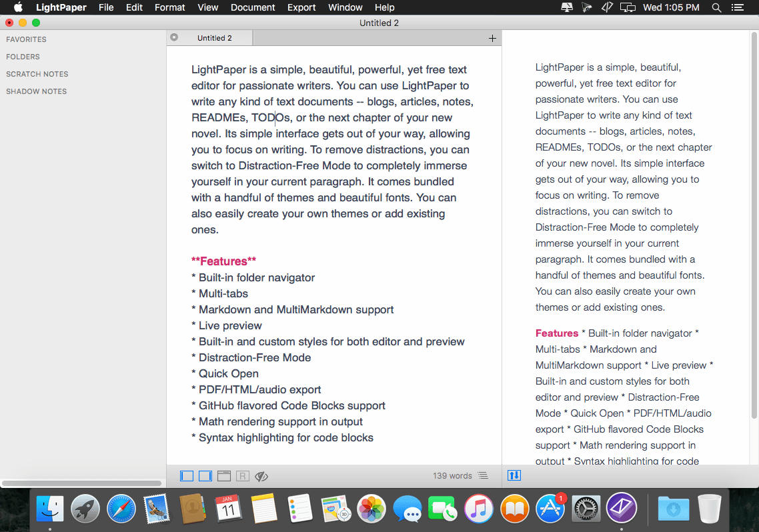Click the R icon in status bar
The image size is (759, 532).
tap(243, 476)
